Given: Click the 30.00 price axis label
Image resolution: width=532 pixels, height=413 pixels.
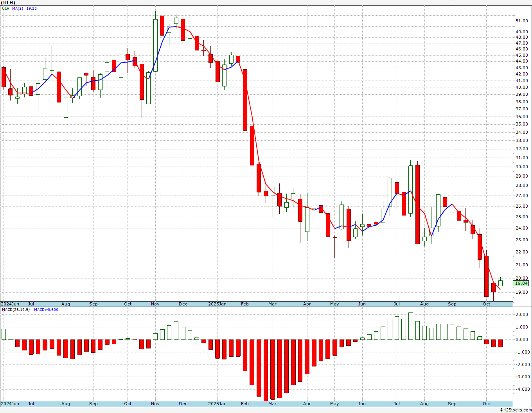Looking at the screenshot, I should coord(521,167).
